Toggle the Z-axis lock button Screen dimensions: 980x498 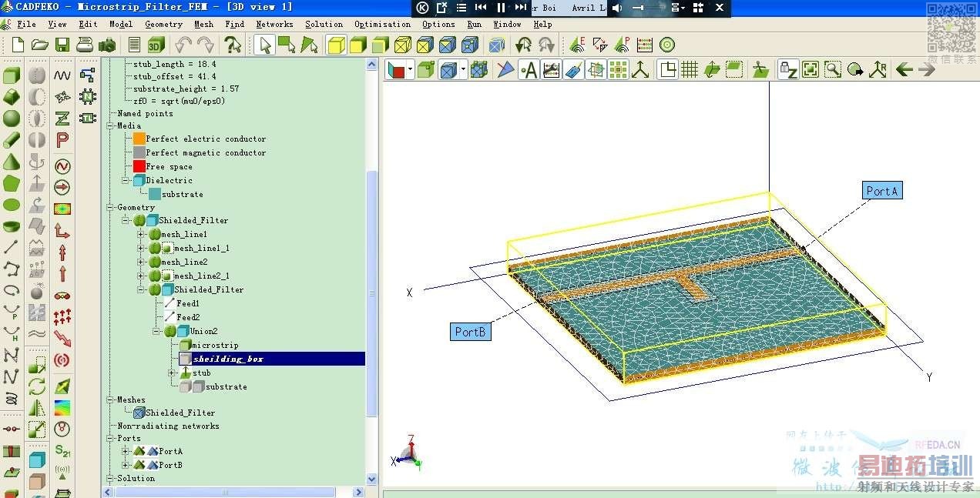[x=787, y=70]
